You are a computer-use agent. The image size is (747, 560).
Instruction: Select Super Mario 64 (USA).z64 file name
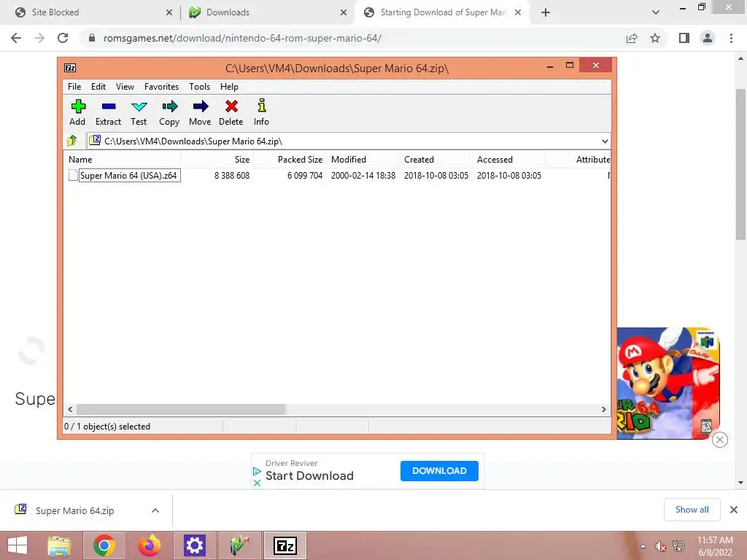[x=128, y=175]
